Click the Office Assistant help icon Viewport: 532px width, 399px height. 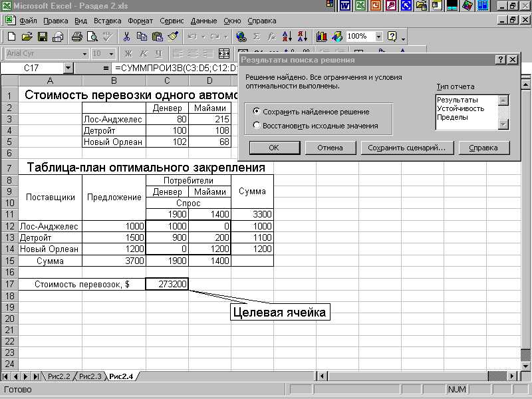(392, 37)
